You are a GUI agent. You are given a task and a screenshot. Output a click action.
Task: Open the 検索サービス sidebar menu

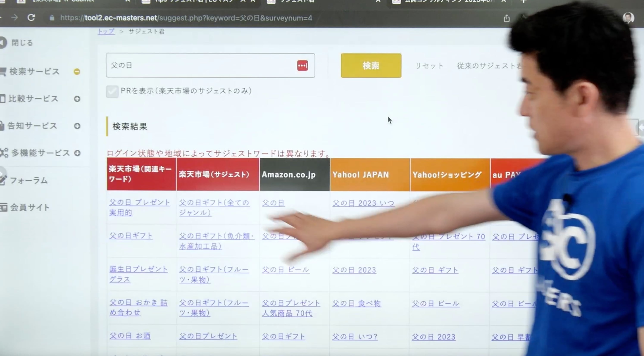tap(34, 72)
